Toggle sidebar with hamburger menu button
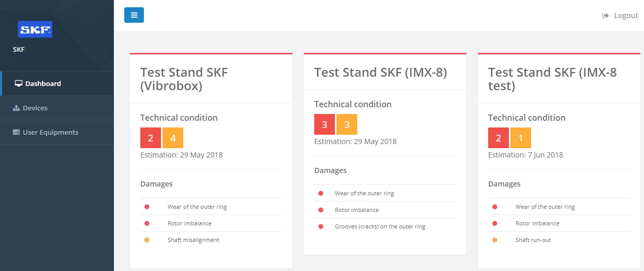The width and height of the screenshot is (644, 271). point(134,15)
